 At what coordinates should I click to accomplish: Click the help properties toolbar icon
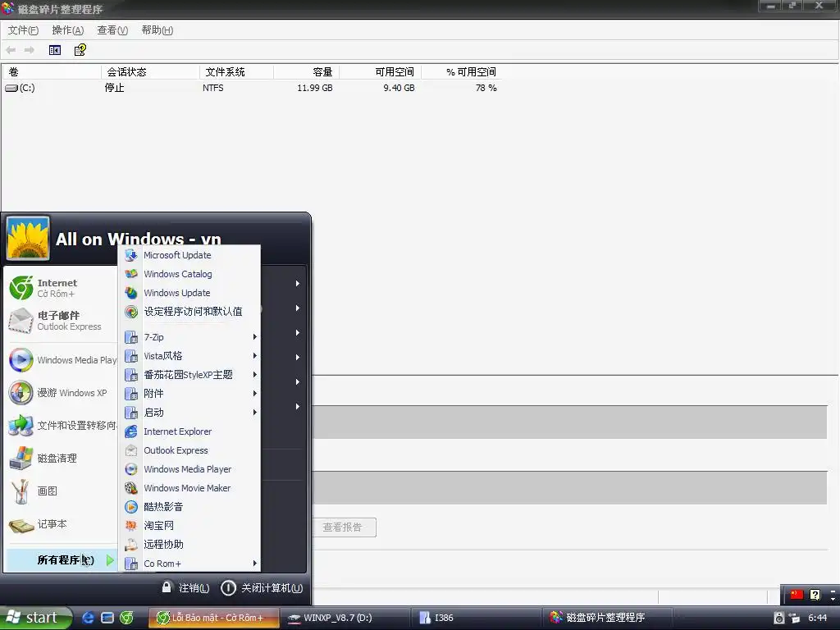(80, 50)
